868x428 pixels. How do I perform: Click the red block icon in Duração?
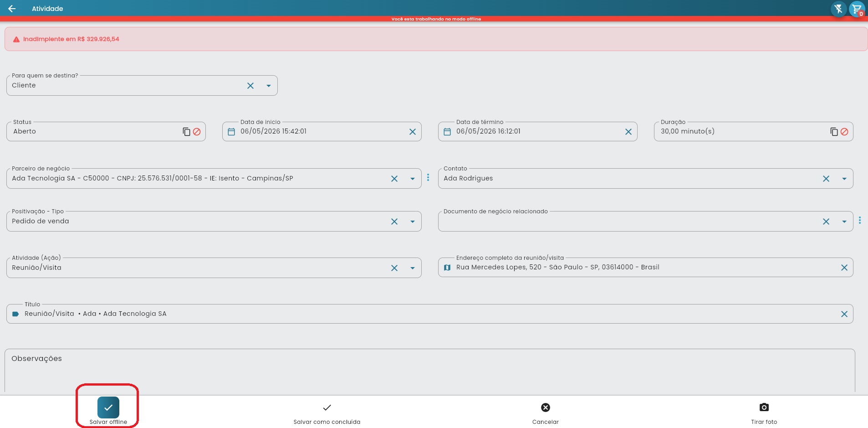point(844,132)
